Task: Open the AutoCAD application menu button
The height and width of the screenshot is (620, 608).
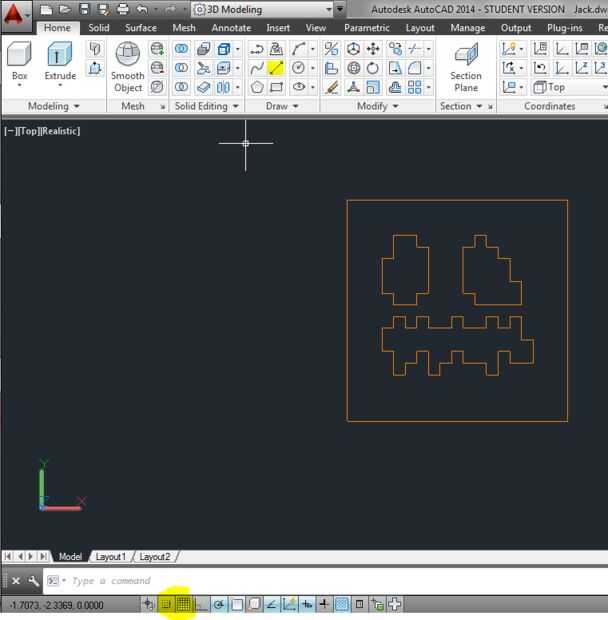Action: click(x=15, y=15)
